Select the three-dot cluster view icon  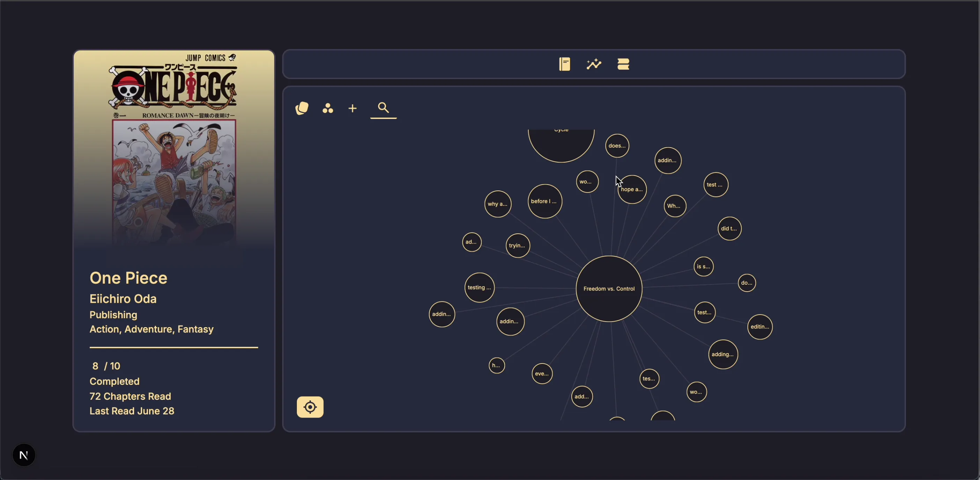(328, 108)
